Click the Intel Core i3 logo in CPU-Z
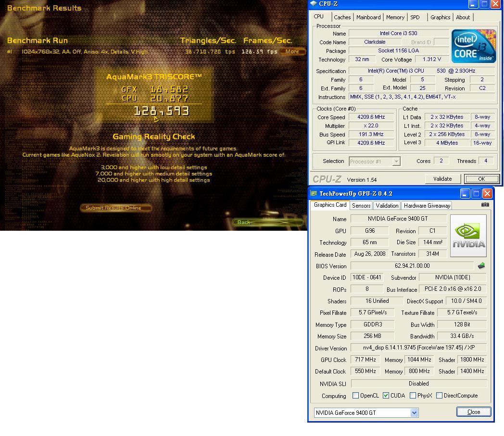This screenshot has height=436, width=504. pos(474,46)
